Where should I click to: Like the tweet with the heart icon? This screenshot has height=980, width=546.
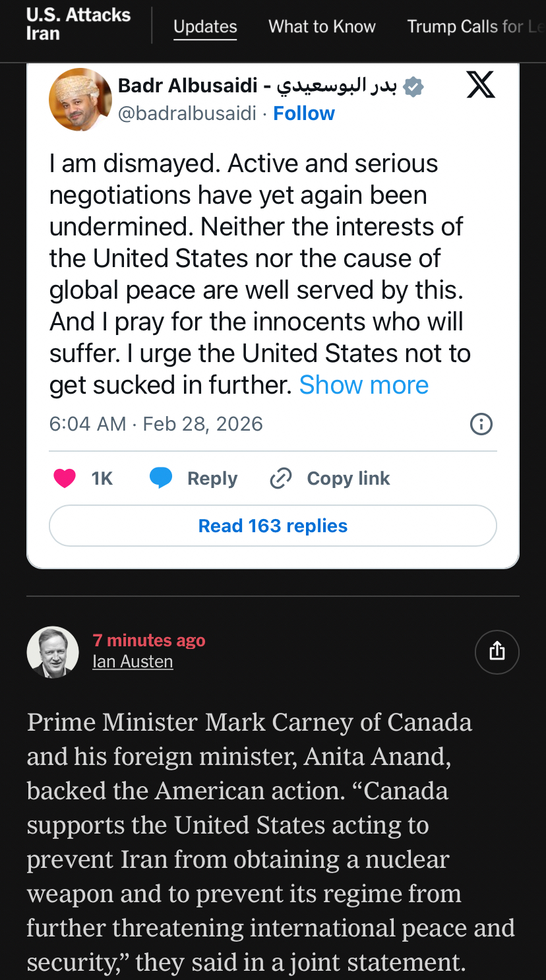[65, 478]
